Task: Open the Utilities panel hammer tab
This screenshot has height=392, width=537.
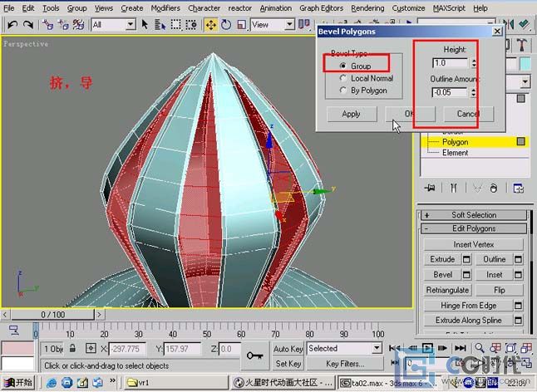Action: pos(521,45)
